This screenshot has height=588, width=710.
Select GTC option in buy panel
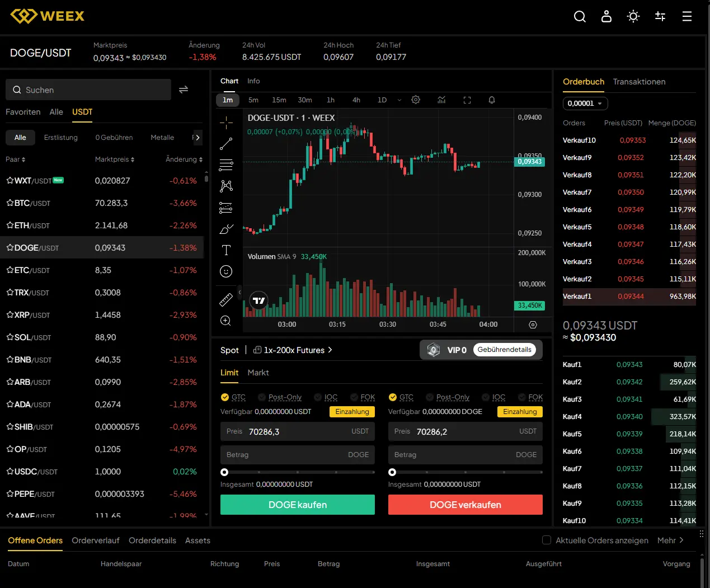[233, 397]
